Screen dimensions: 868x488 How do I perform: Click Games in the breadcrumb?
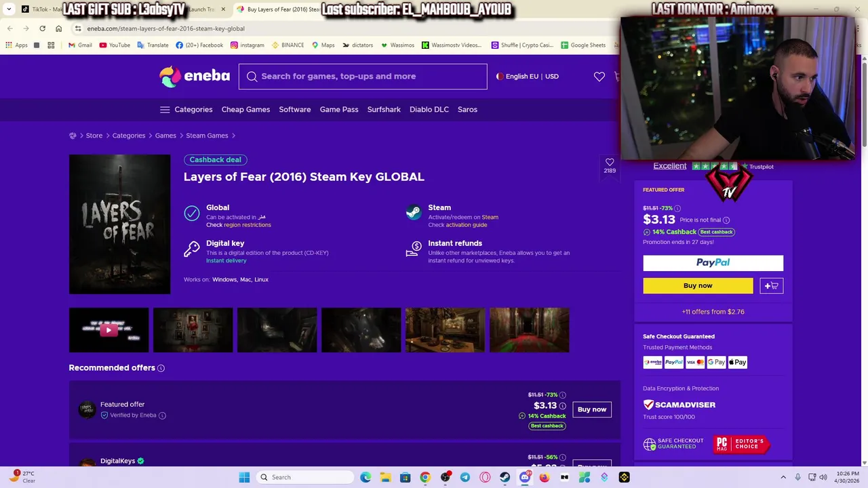(165, 136)
